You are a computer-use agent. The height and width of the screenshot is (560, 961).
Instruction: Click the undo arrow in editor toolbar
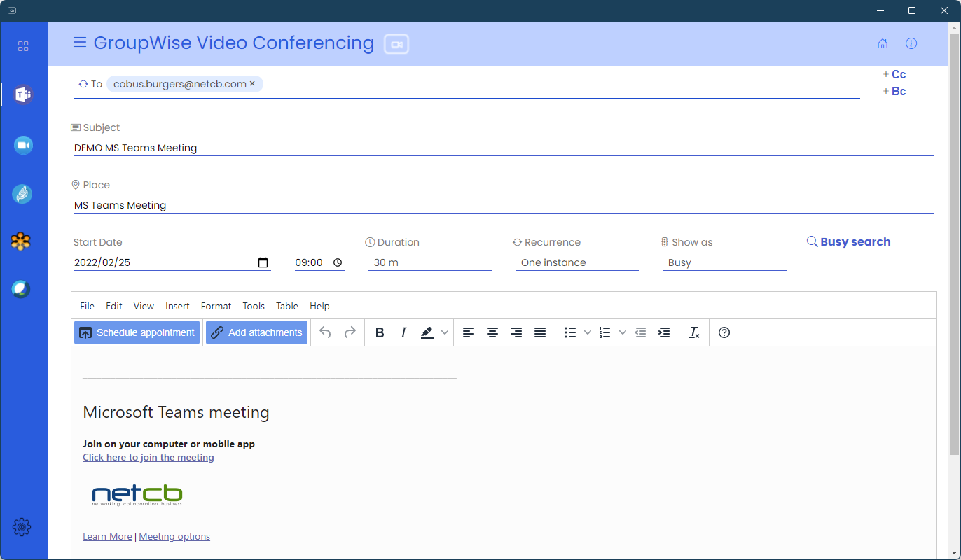click(x=325, y=332)
